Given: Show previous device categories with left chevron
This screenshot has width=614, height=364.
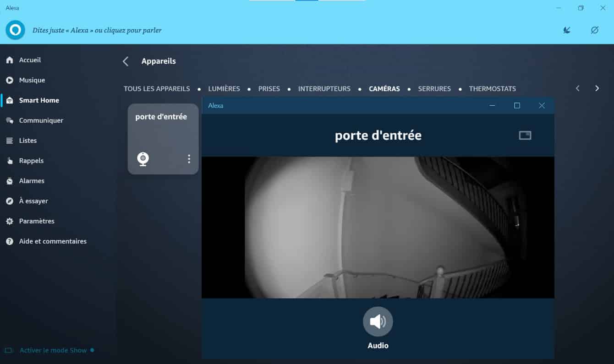Looking at the screenshot, I should click(x=578, y=88).
